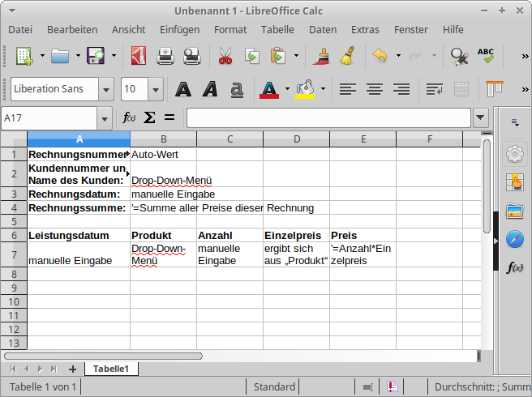The image size is (532, 397).
Task: Click the Export as PDF icon
Action: pyautogui.click(x=139, y=57)
